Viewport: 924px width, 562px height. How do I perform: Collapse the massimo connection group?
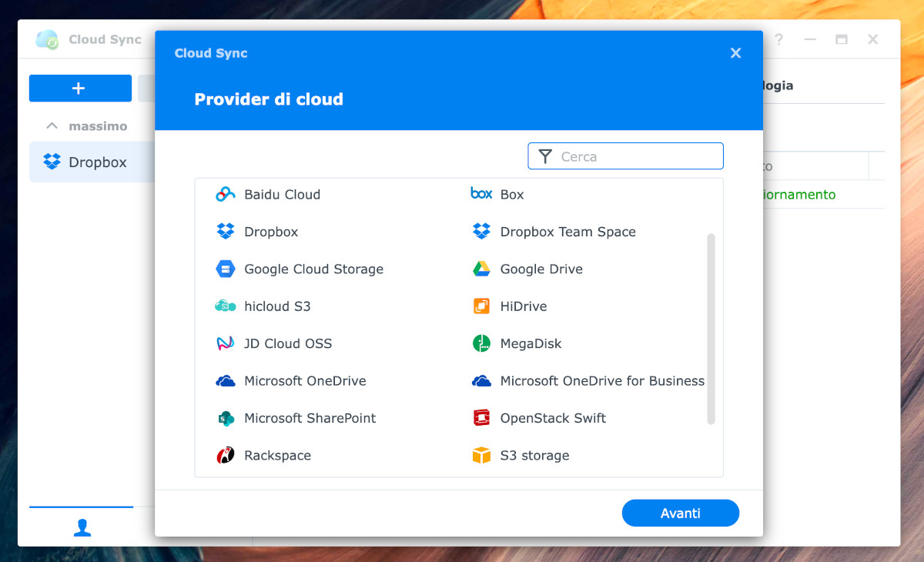[52, 125]
